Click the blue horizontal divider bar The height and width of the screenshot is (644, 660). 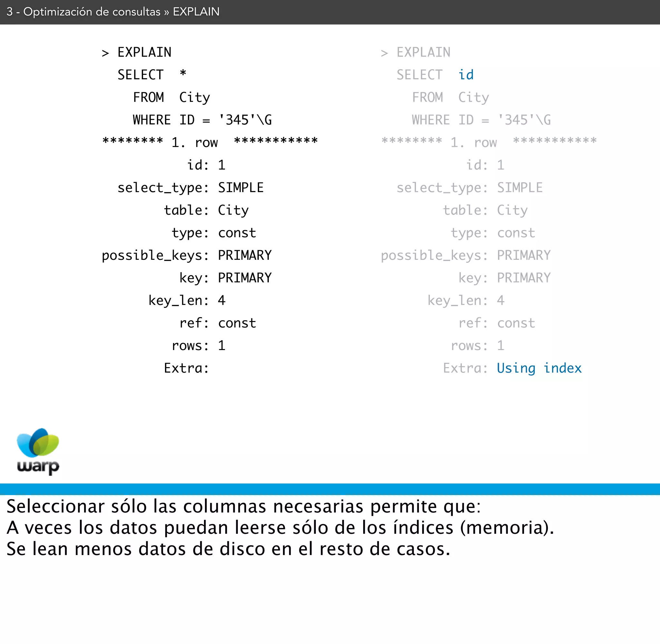point(330,489)
